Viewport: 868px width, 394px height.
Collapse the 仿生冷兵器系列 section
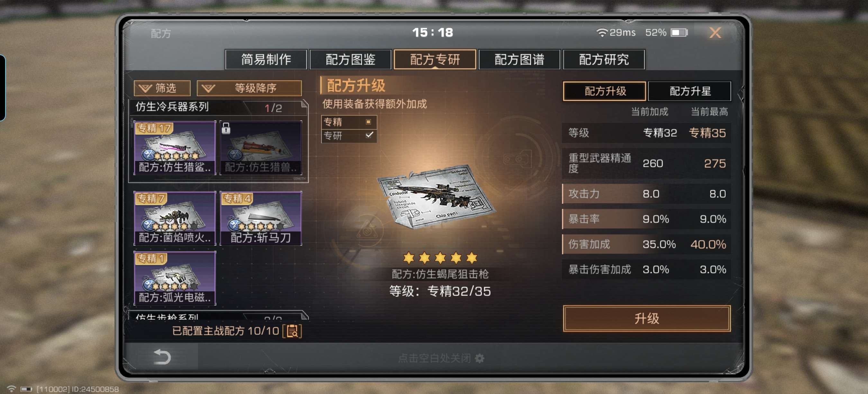[218, 107]
